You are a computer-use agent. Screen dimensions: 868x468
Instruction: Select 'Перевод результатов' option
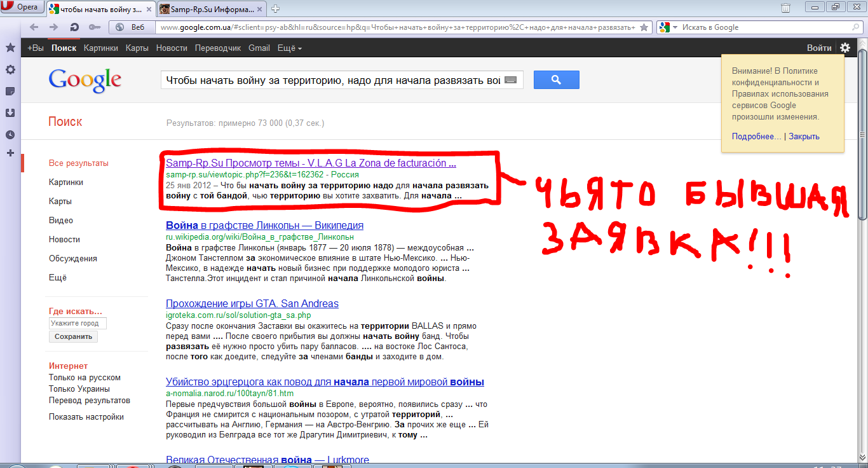click(90, 401)
